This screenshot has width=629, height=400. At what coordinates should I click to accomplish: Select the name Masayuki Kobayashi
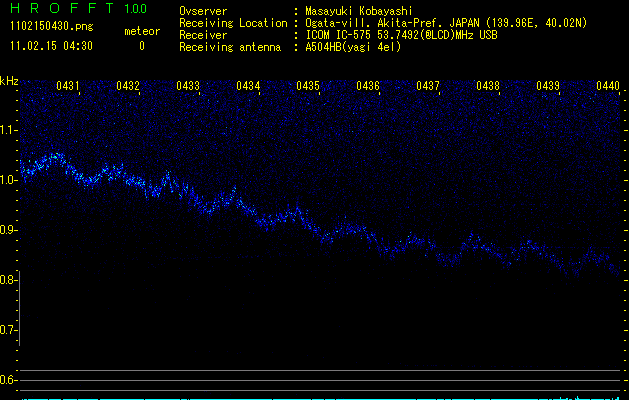coord(359,11)
